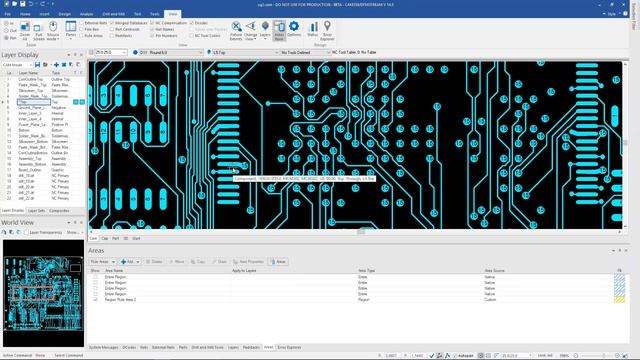Click the cyan color swatch on Top layer row

click(x=76, y=102)
